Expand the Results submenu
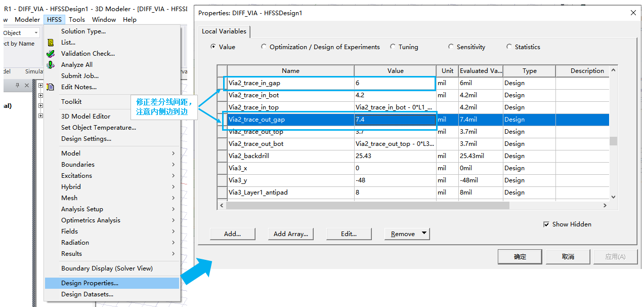The width and height of the screenshot is (644, 307). pyautogui.click(x=173, y=254)
